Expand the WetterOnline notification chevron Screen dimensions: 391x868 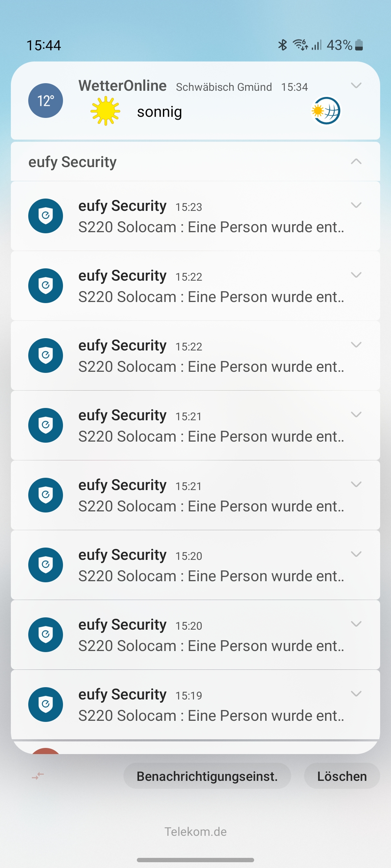[x=356, y=86]
